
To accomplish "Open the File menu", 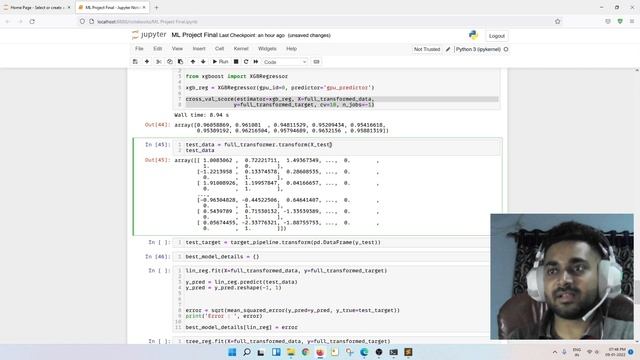I will (x=139, y=49).
